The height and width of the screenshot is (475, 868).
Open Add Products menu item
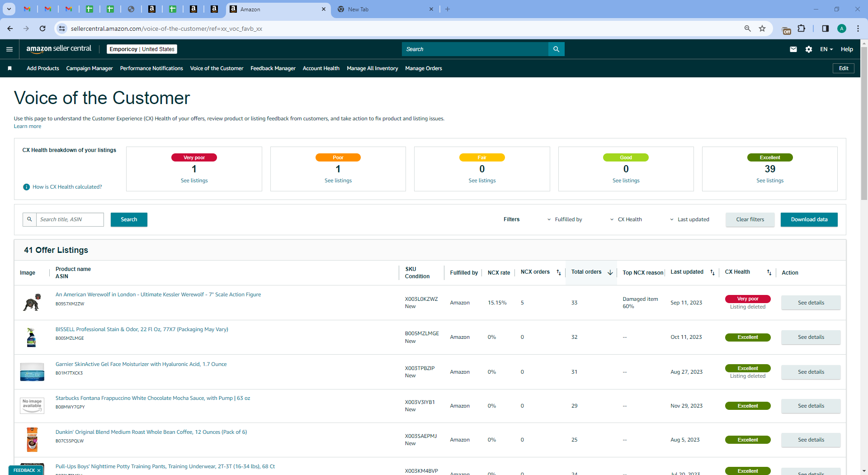coord(43,68)
